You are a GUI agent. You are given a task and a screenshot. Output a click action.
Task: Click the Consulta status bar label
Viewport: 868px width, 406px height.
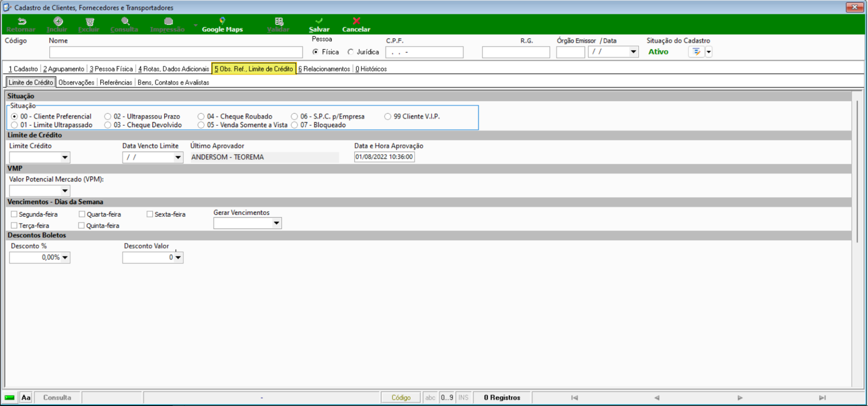click(57, 398)
